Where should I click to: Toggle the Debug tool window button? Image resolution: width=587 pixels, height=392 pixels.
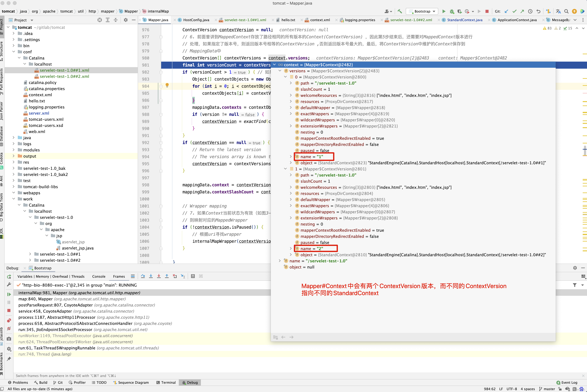coord(190,382)
